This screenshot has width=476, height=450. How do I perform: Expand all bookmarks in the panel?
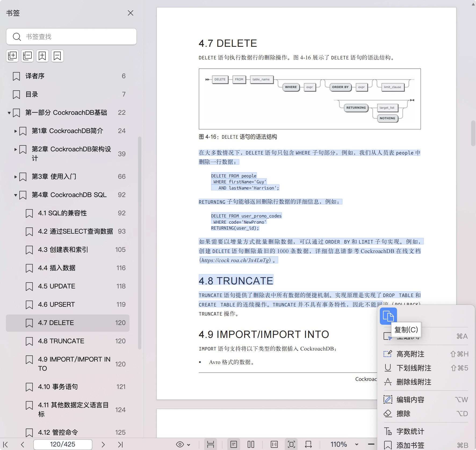click(x=12, y=56)
